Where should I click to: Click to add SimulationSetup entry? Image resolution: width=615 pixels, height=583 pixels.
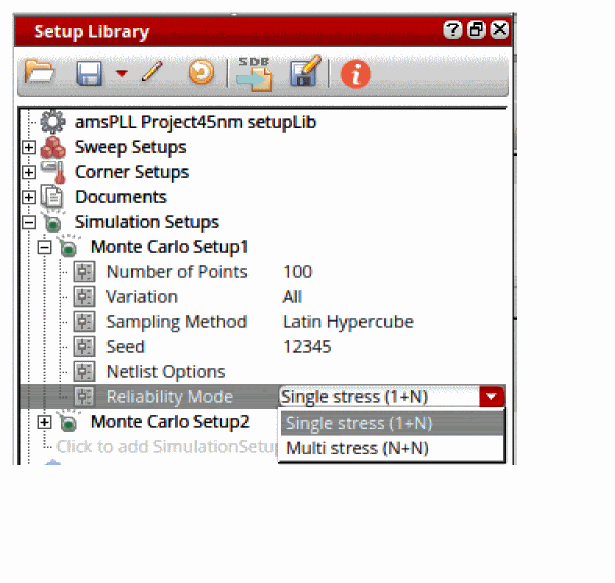click(167, 446)
